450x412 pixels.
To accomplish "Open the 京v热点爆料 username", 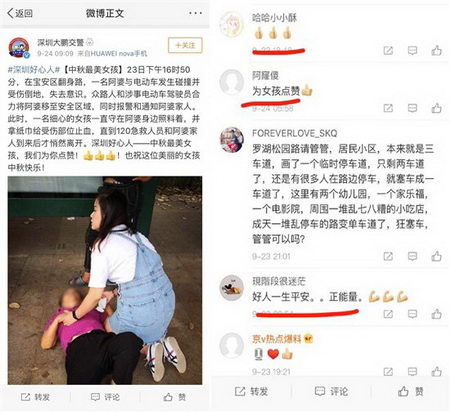I will (277, 339).
